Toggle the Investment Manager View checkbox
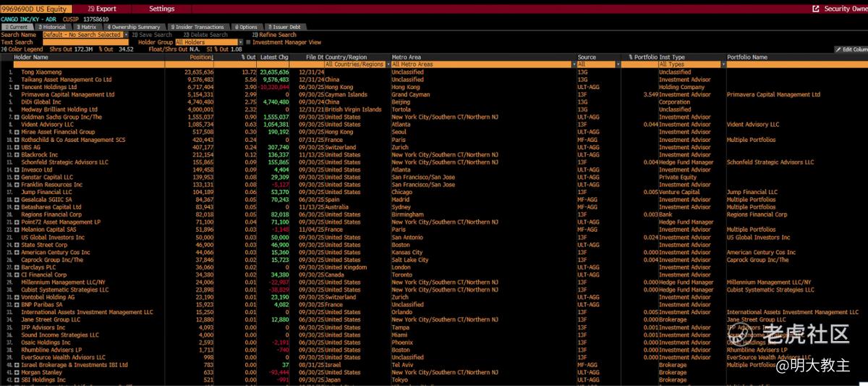Screen dimensions: 868x386 point(248,42)
